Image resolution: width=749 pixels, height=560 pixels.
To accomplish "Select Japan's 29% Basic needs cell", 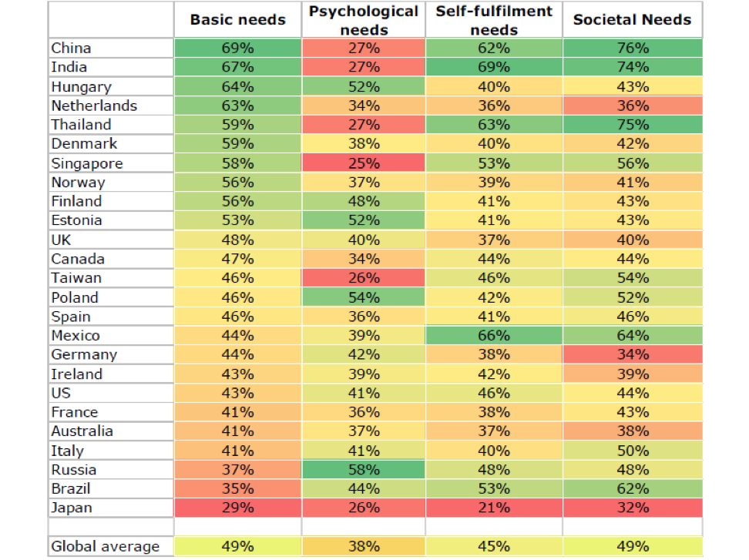I will pos(237,508).
